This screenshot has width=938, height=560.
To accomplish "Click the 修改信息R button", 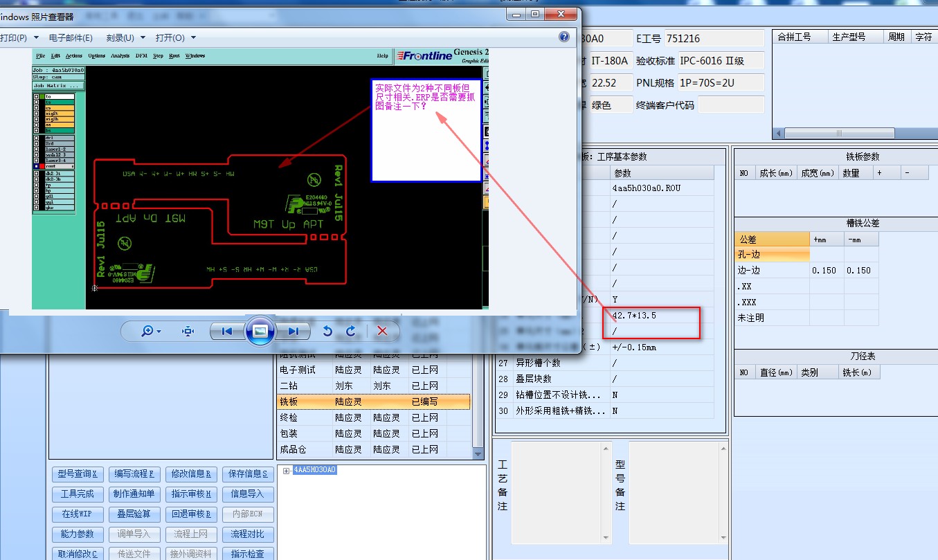I will pyautogui.click(x=192, y=474).
